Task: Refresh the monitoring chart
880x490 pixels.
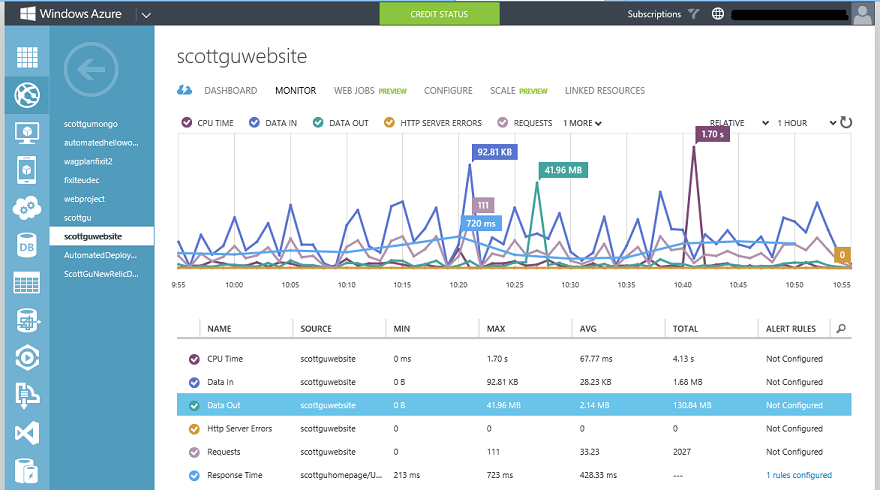Action: (846, 123)
